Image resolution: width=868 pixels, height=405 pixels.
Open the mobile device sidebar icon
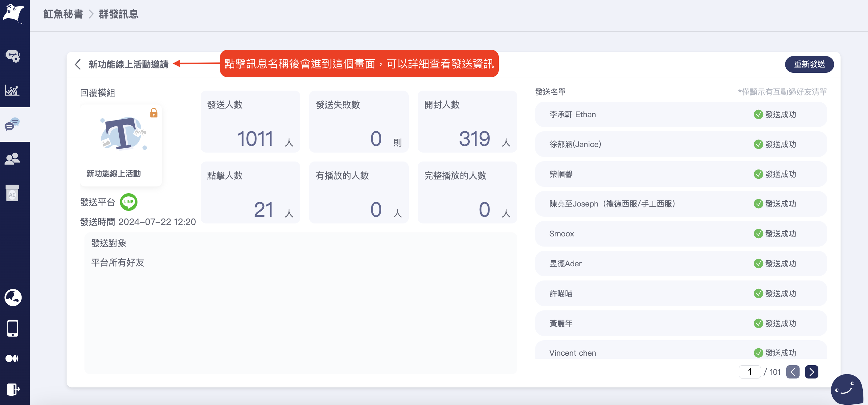tap(13, 328)
